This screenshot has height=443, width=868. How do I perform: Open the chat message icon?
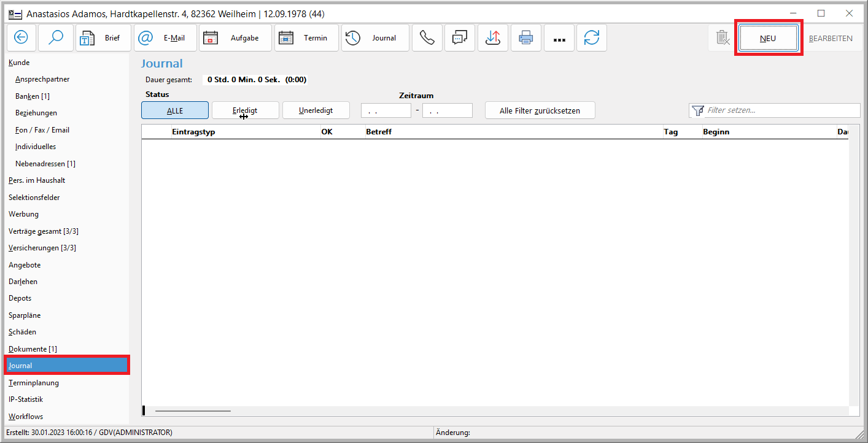(x=460, y=38)
